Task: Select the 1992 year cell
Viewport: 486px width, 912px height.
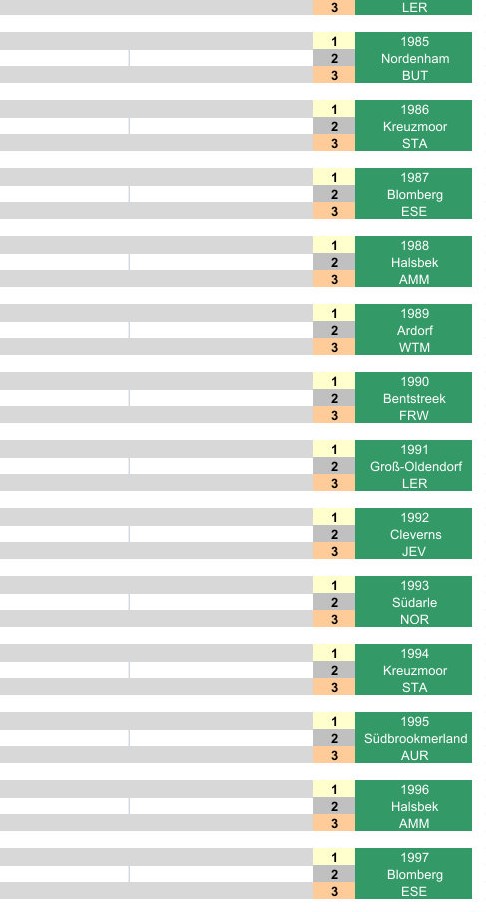Action: pos(413,518)
